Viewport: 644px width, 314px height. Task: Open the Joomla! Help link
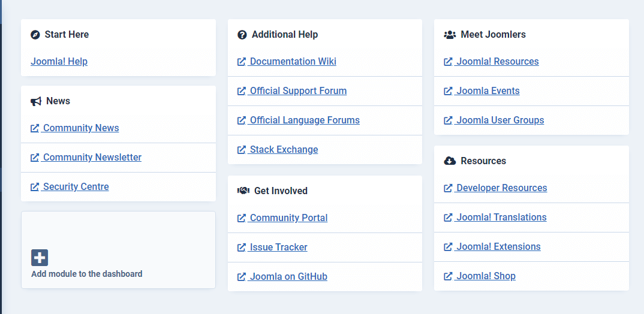tap(59, 62)
